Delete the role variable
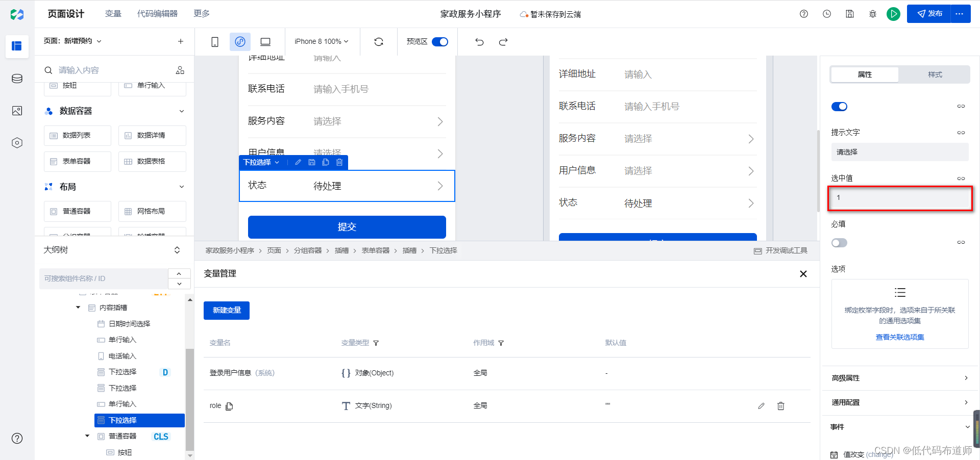 point(781,406)
